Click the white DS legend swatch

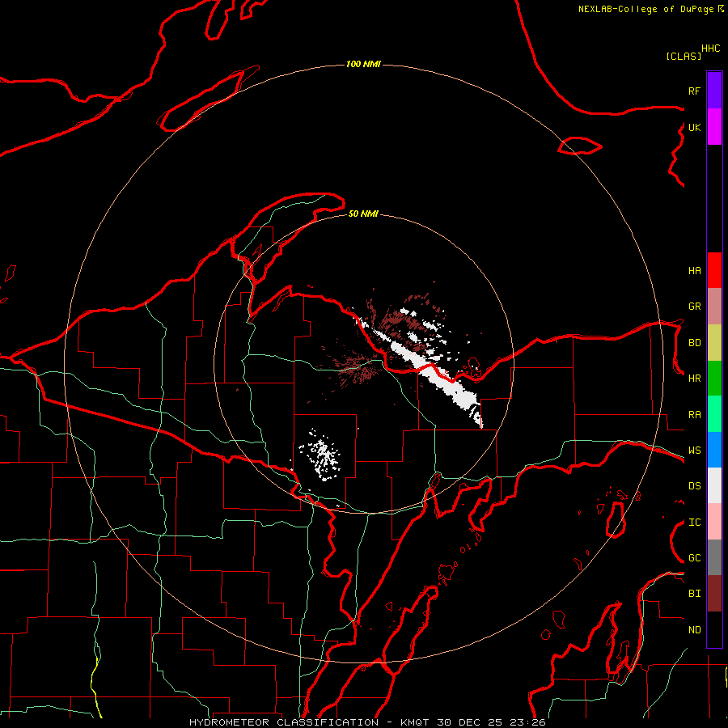(x=714, y=485)
